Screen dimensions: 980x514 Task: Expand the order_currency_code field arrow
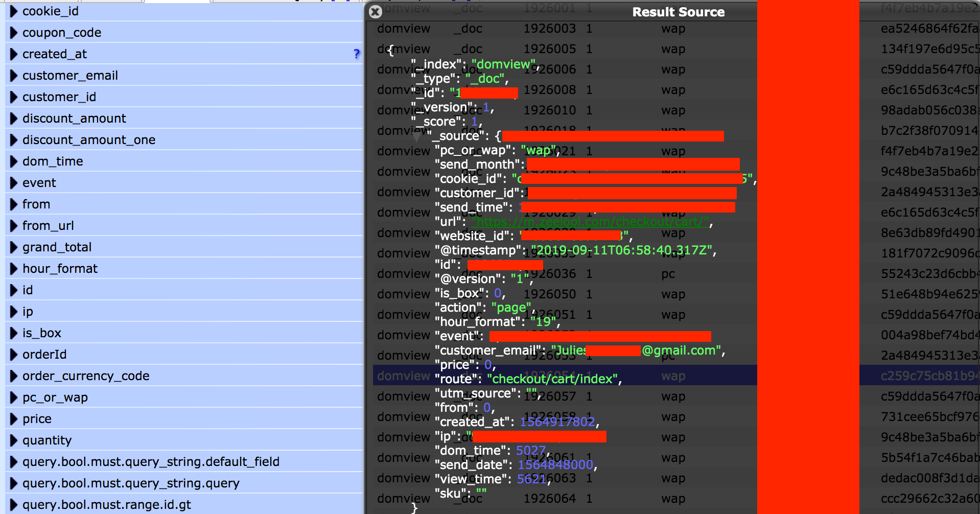tap(14, 376)
